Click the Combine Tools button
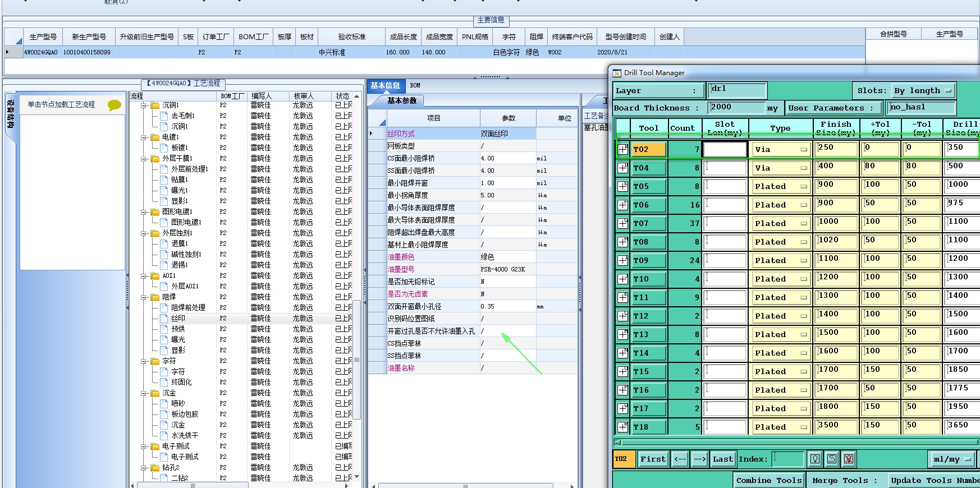The width and height of the screenshot is (980, 488). [769, 480]
